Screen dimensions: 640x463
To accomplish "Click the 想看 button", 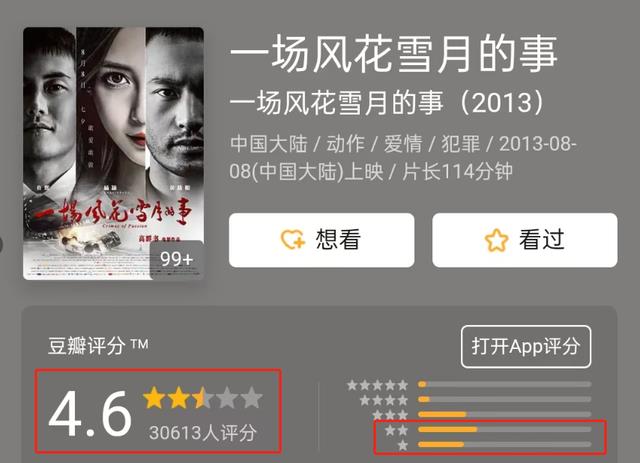I will (x=322, y=240).
